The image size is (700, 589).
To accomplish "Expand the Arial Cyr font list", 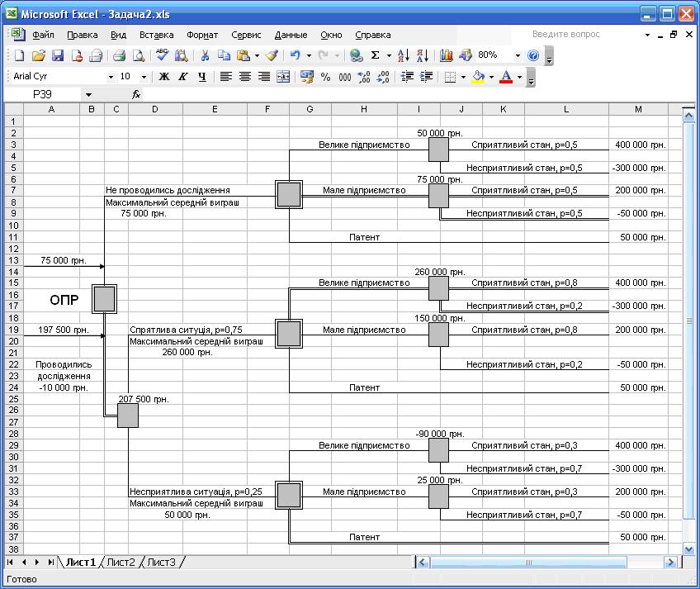I will click(111, 77).
